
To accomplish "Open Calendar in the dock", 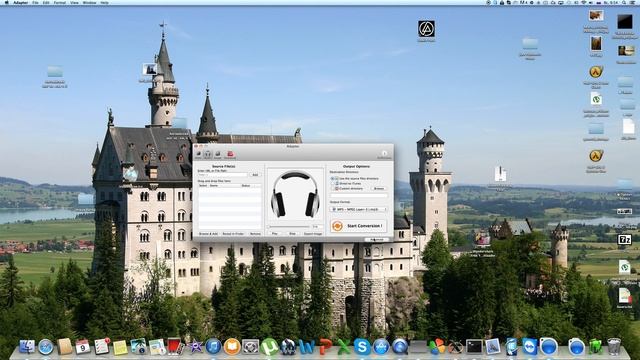I will click(82, 347).
